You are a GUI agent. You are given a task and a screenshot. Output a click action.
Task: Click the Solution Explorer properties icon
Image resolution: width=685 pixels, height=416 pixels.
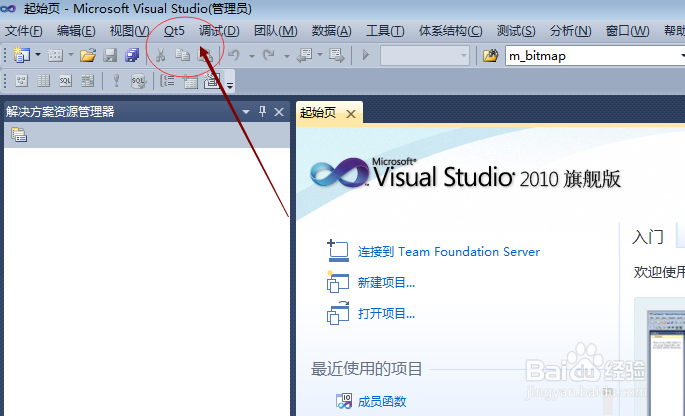[19, 135]
